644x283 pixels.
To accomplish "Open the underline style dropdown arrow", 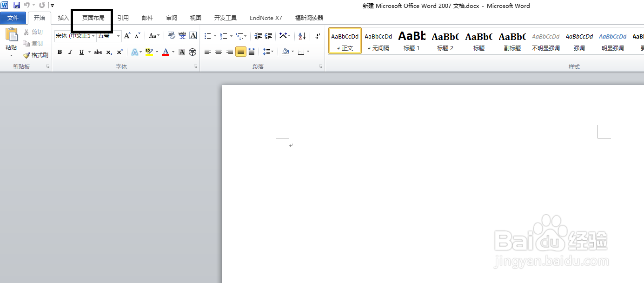I will (x=89, y=52).
